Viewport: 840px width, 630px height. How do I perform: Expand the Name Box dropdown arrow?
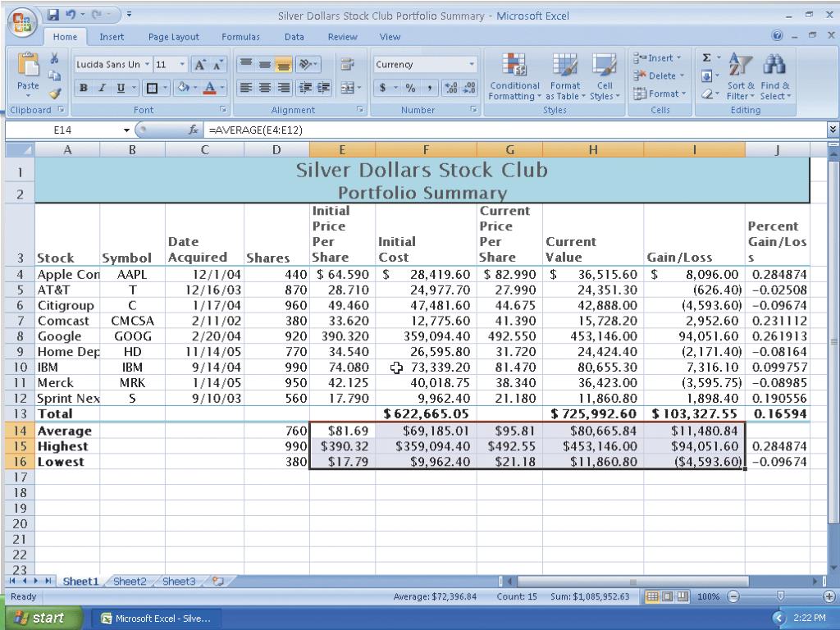coord(126,130)
